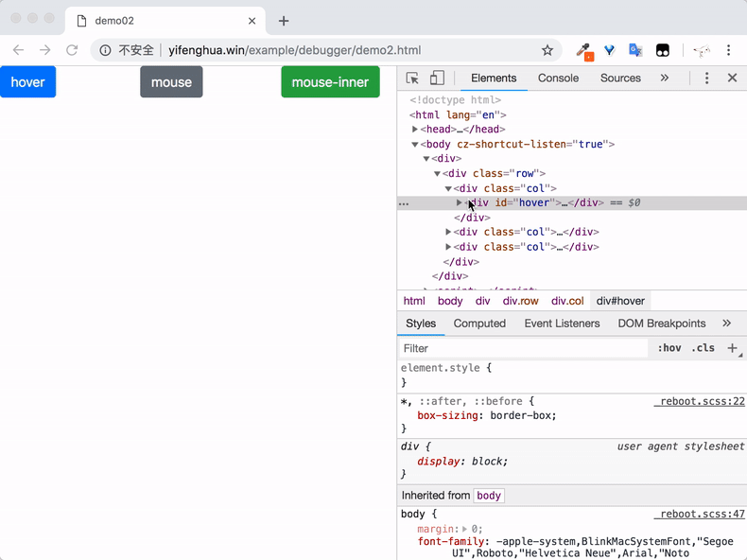Open Chrome's three-dot menu
Image resolution: width=747 pixels, height=560 pixels.
[728, 50]
